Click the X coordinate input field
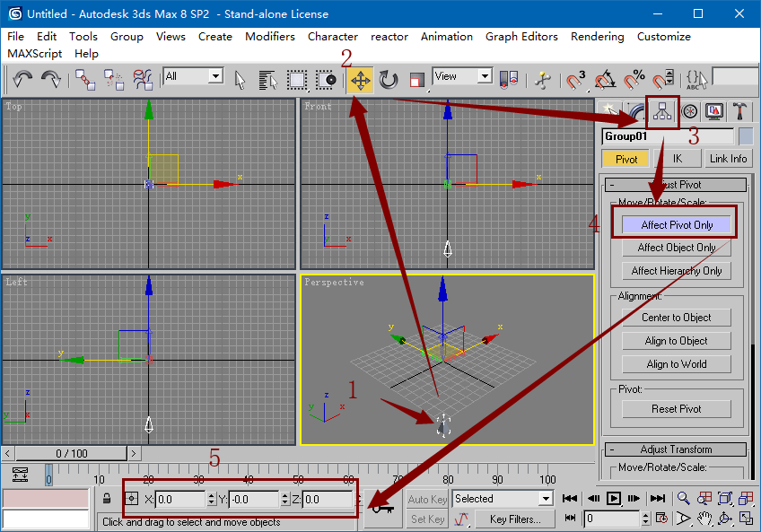Viewport: 761px width, 532px height. click(x=180, y=500)
